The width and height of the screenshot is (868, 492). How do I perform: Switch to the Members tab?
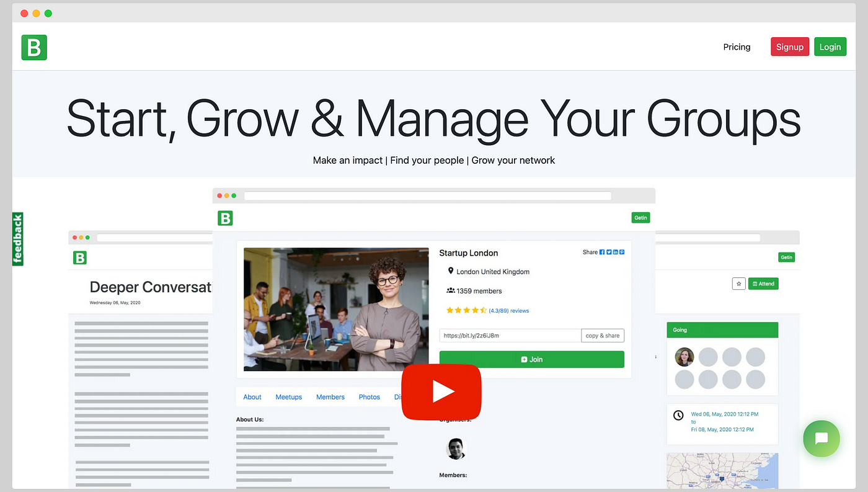pos(330,397)
